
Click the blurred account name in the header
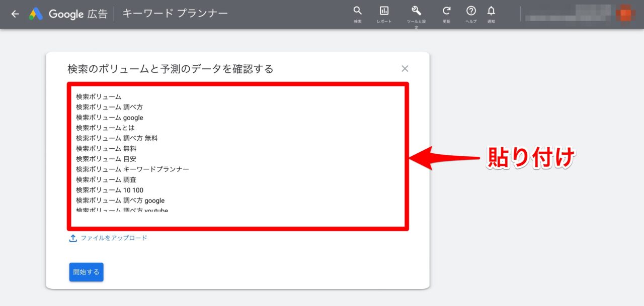[589, 14]
